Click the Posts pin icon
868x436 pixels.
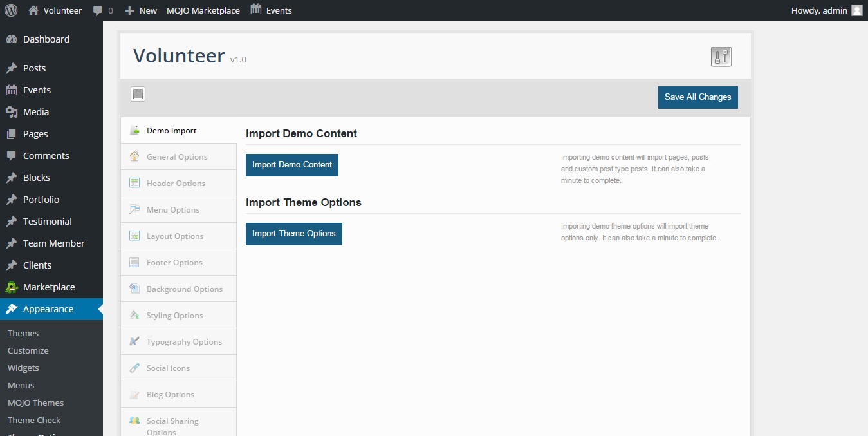(x=12, y=68)
